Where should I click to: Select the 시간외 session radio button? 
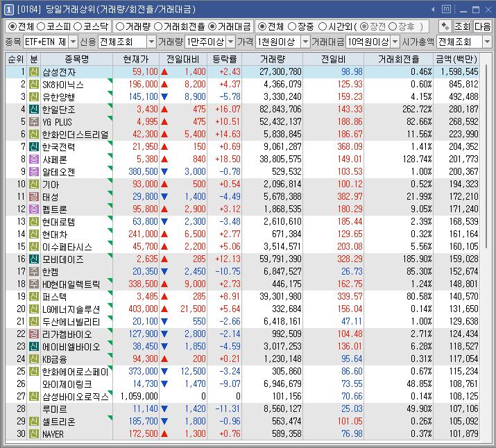click(x=322, y=26)
